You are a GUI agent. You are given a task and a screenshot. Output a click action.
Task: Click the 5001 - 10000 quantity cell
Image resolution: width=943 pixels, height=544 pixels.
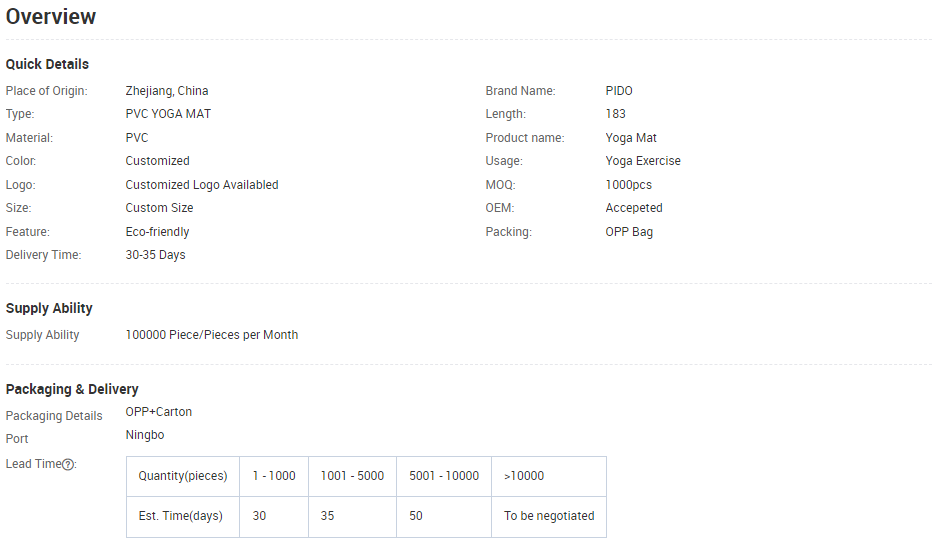(444, 476)
